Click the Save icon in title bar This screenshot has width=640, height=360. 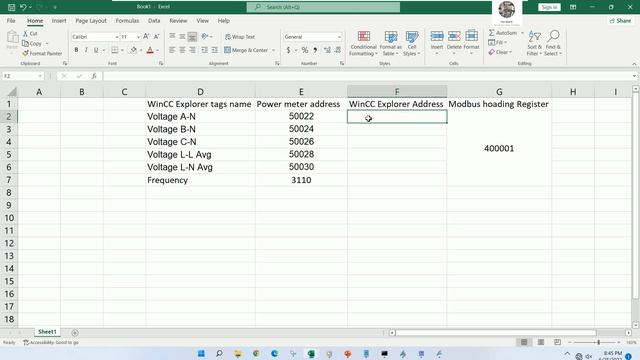click(11, 7)
